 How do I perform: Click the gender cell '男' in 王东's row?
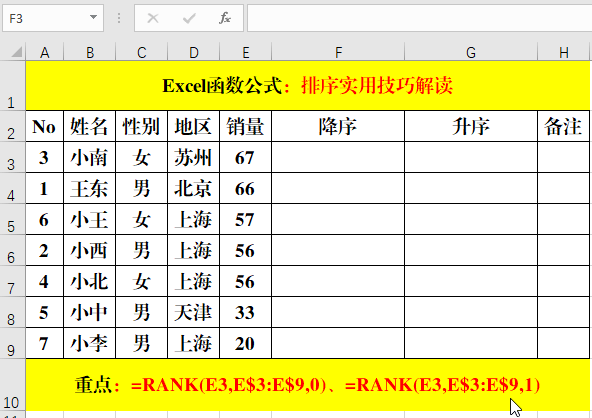click(x=142, y=188)
